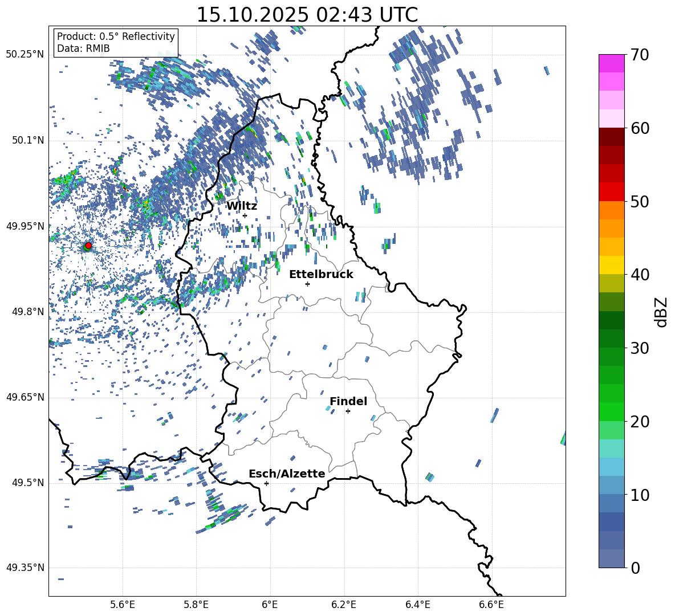Click the latitude label 49.35°N
Image resolution: width=675 pixels, height=616 pixels.
click(25, 568)
